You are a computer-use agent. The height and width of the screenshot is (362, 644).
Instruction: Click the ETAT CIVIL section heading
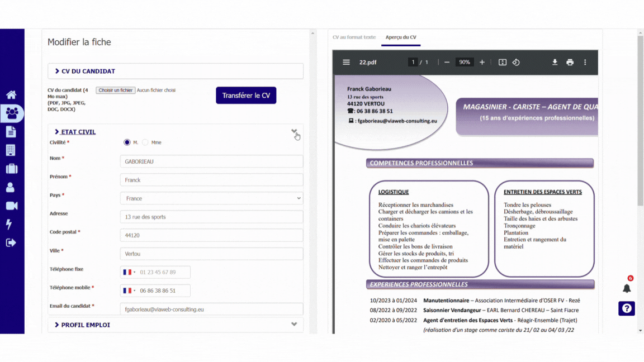click(x=78, y=132)
